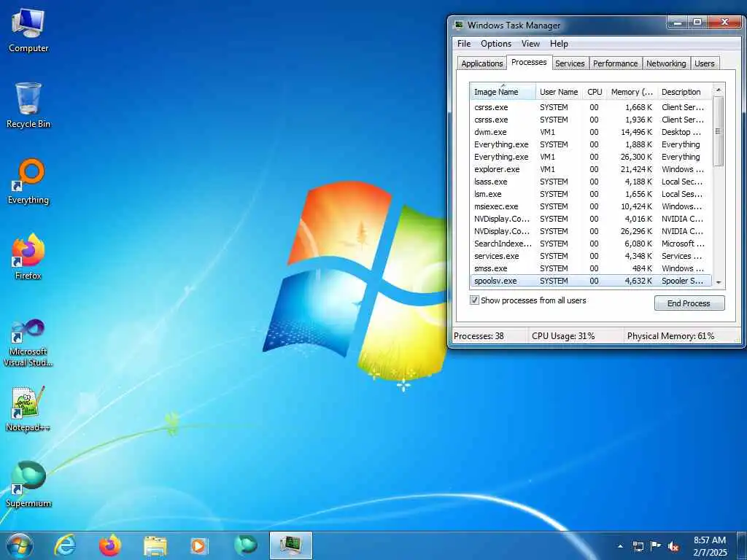This screenshot has width=747, height=560.
Task: Click the End Process button
Action: 689,303
